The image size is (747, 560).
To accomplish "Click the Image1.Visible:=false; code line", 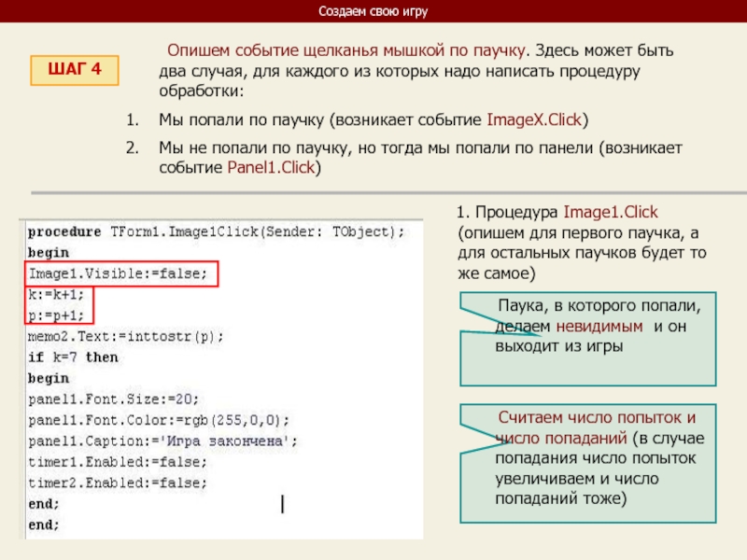I will coord(123,273).
